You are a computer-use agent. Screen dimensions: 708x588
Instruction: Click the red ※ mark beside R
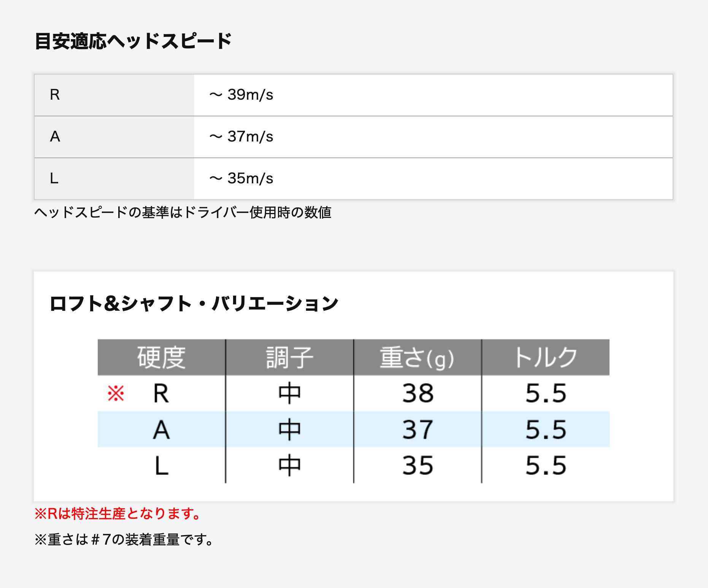pyautogui.click(x=116, y=393)
